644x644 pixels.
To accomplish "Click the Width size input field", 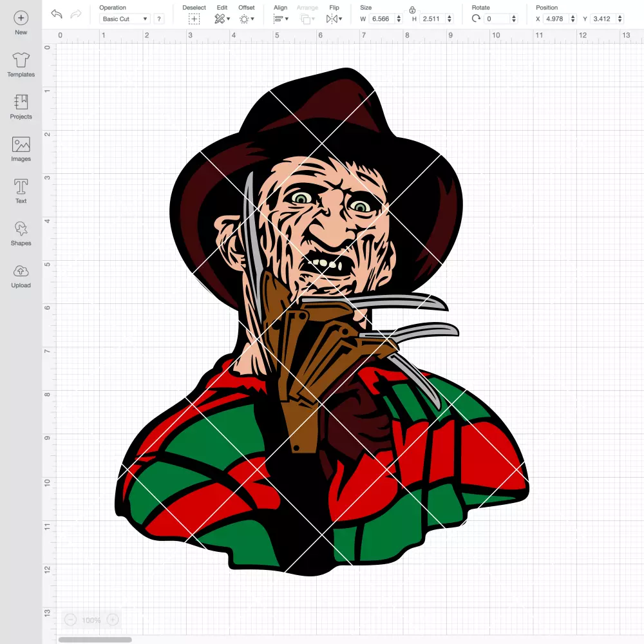I will pyautogui.click(x=382, y=19).
